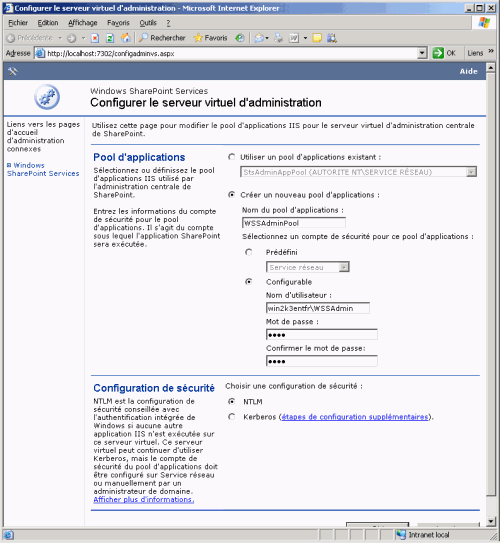Click the SharePoint gear logo
500x543 pixels.
[47, 97]
